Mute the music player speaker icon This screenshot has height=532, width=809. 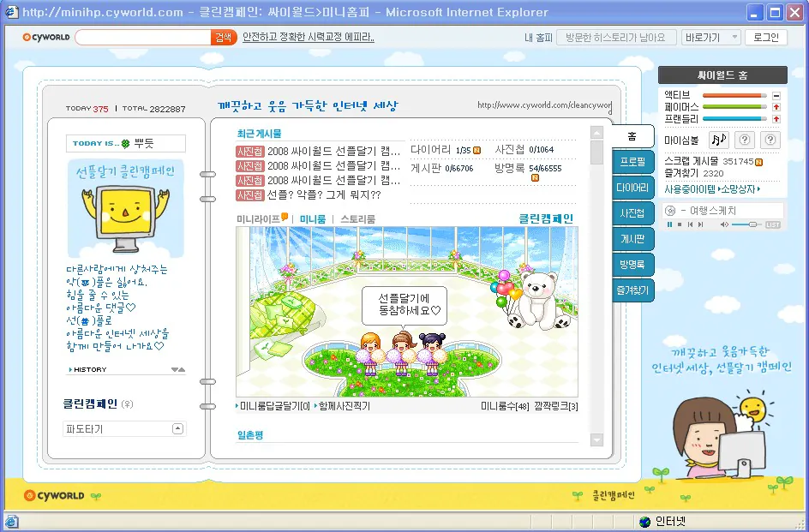point(724,224)
